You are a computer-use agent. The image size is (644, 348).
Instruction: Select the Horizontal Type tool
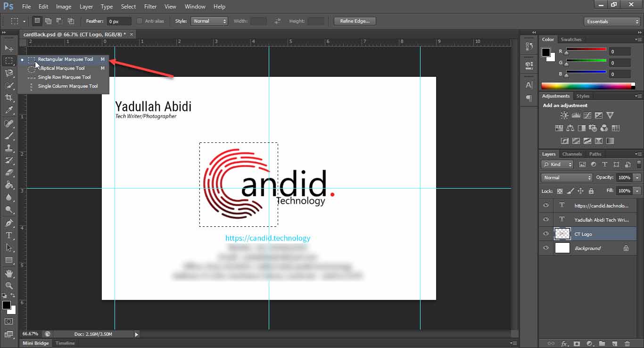tap(9, 235)
